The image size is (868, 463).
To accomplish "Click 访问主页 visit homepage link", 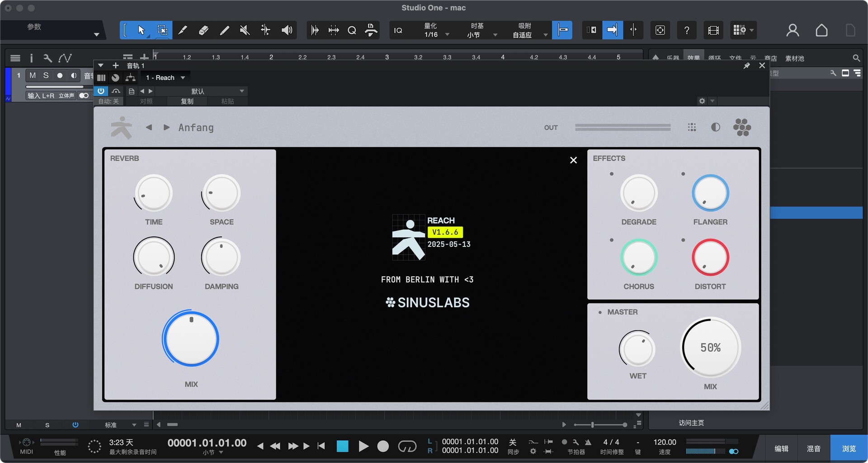I will 691,423.
